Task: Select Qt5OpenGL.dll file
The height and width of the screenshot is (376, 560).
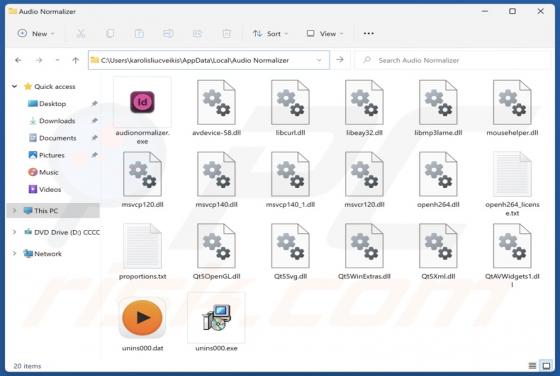Action: (x=216, y=251)
